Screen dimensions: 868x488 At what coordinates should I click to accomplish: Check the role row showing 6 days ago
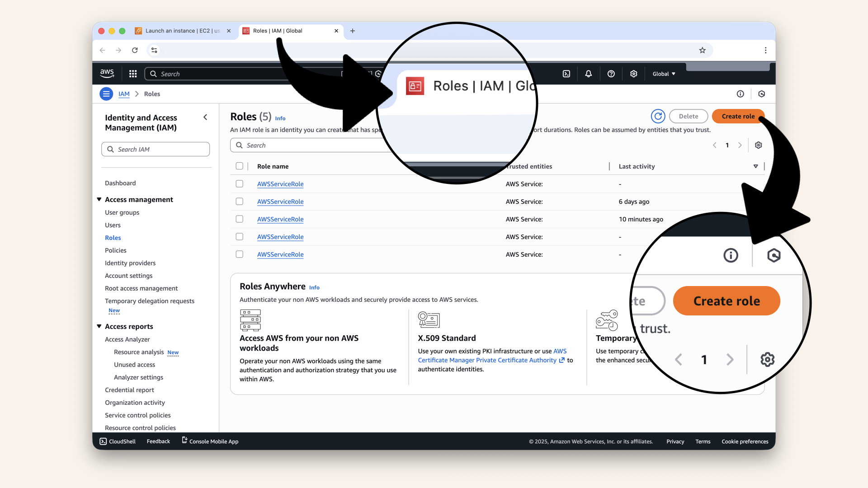pyautogui.click(x=240, y=201)
